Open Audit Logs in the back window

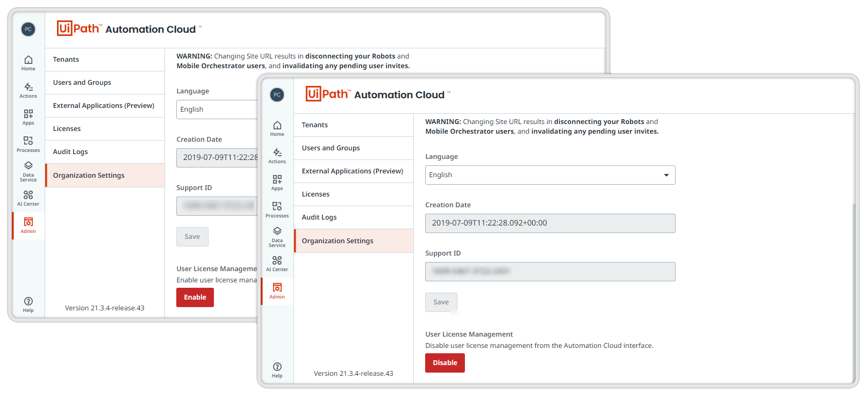pos(105,152)
